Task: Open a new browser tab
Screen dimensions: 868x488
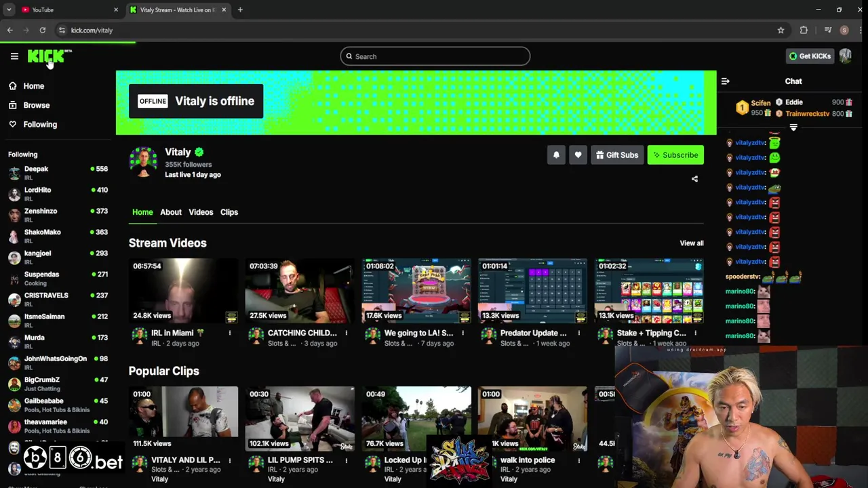Action: point(240,9)
